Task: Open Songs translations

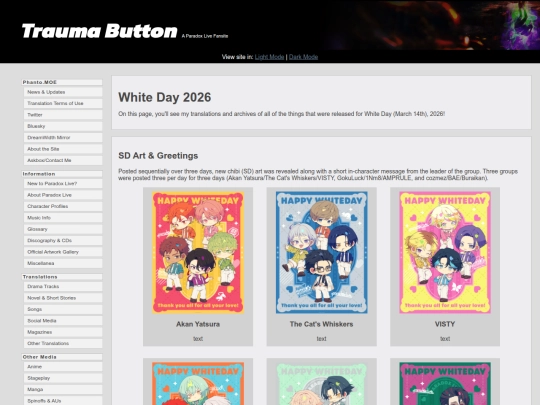Action: point(63,309)
